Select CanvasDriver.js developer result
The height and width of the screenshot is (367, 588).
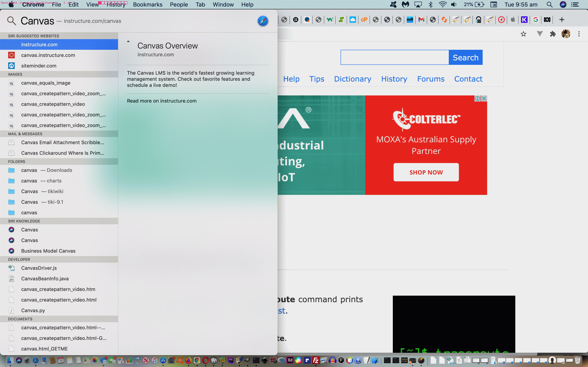(39, 268)
